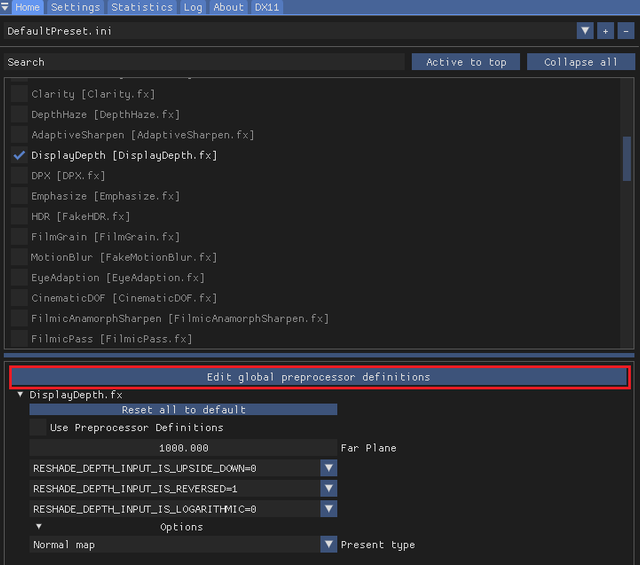Open the Statistics tab
640x565 pixels.
[141, 7]
